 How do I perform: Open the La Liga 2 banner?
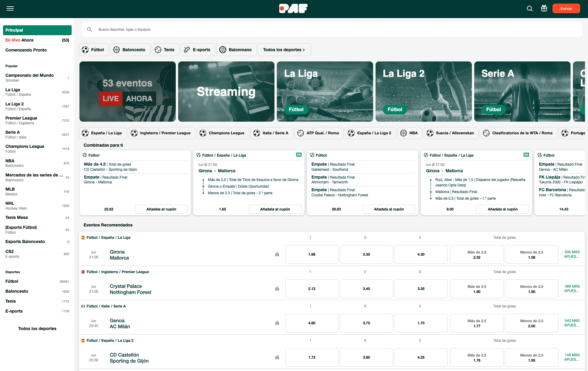[424, 92]
